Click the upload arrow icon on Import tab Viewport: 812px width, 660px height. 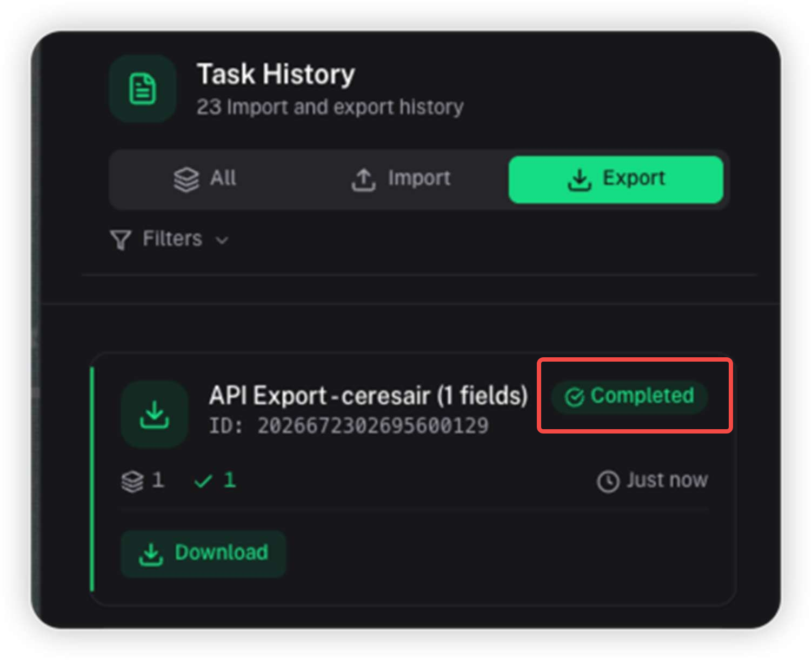coord(363,179)
